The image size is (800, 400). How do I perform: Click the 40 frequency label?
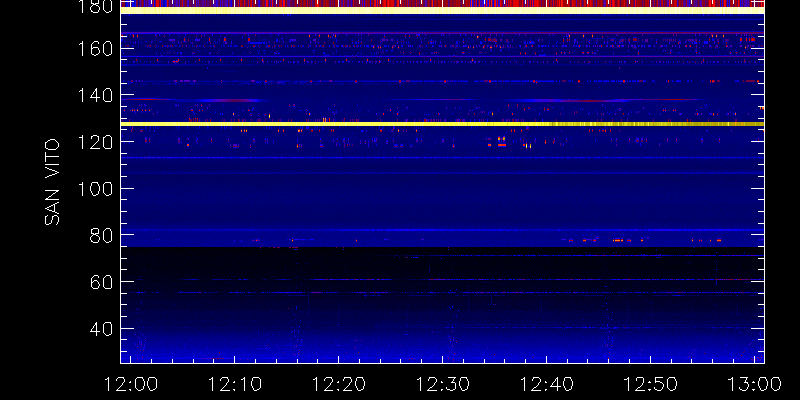tap(102, 329)
